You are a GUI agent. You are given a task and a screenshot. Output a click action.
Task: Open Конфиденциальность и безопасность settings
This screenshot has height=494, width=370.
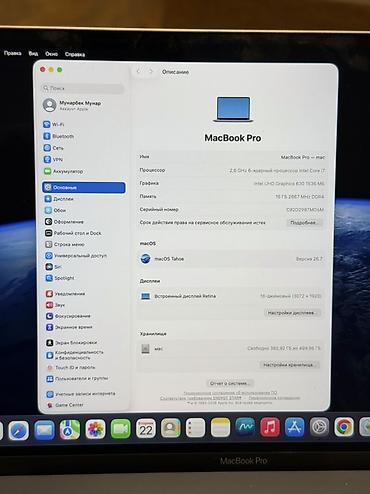(x=75, y=355)
